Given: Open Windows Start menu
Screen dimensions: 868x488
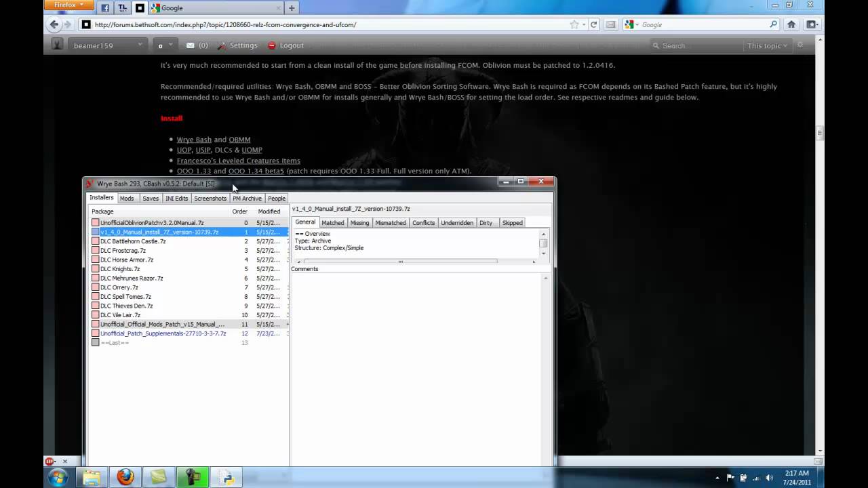Looking at the screenshot, I should (58, 477).
